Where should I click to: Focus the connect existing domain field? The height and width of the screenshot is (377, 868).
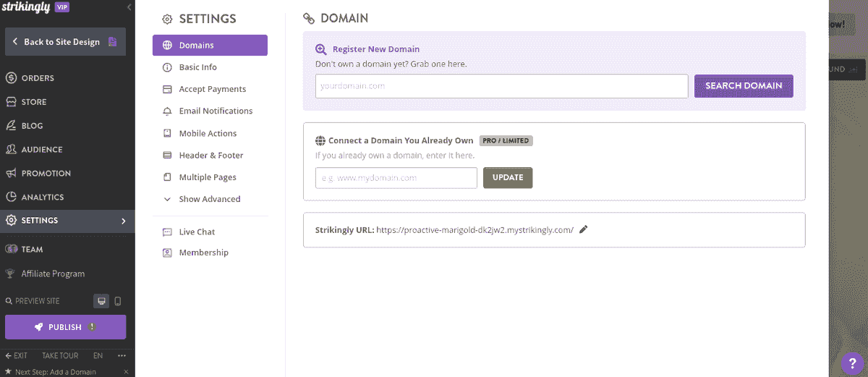396,178
